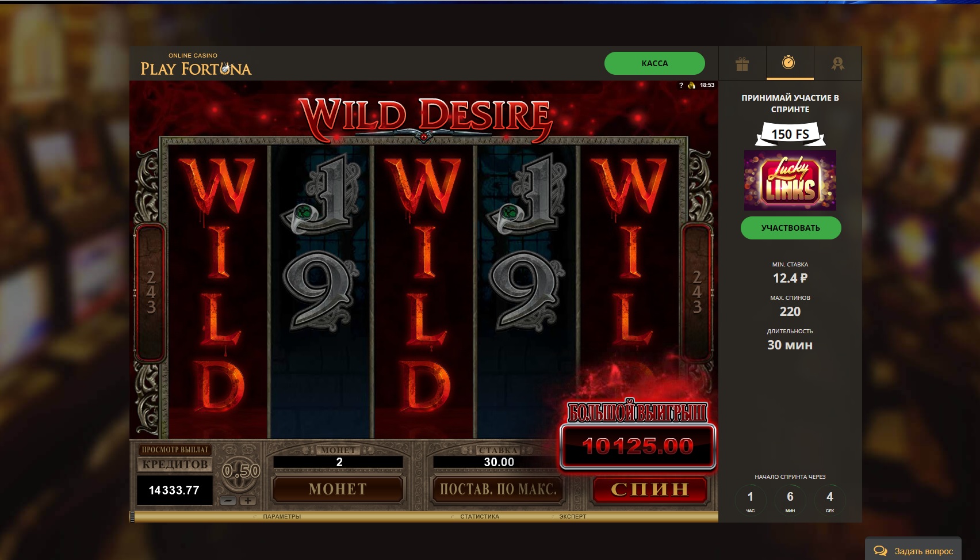The height and width of the screenshot is (560, 980).
Task: Change coin count with Монет button
Action: point(338,489)
